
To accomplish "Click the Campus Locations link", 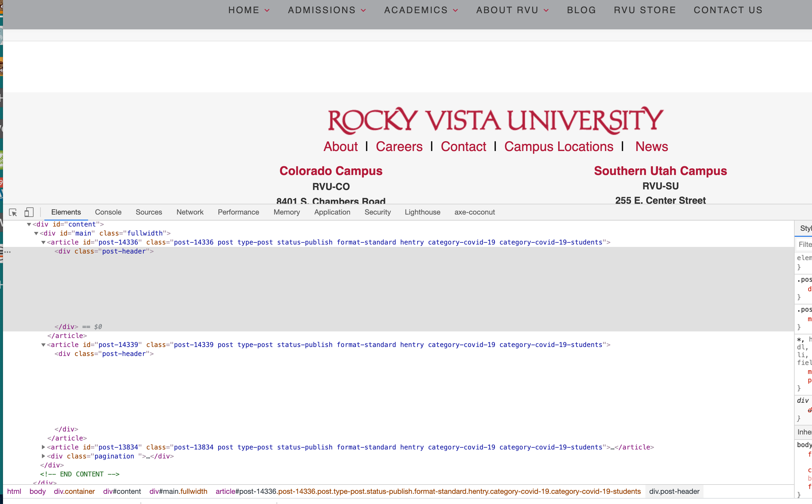I will pos(558,147).
